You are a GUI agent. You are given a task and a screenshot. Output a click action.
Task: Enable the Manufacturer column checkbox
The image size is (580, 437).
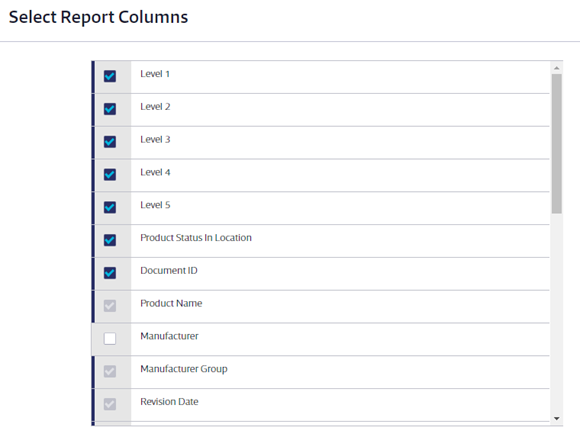point(110,339)
